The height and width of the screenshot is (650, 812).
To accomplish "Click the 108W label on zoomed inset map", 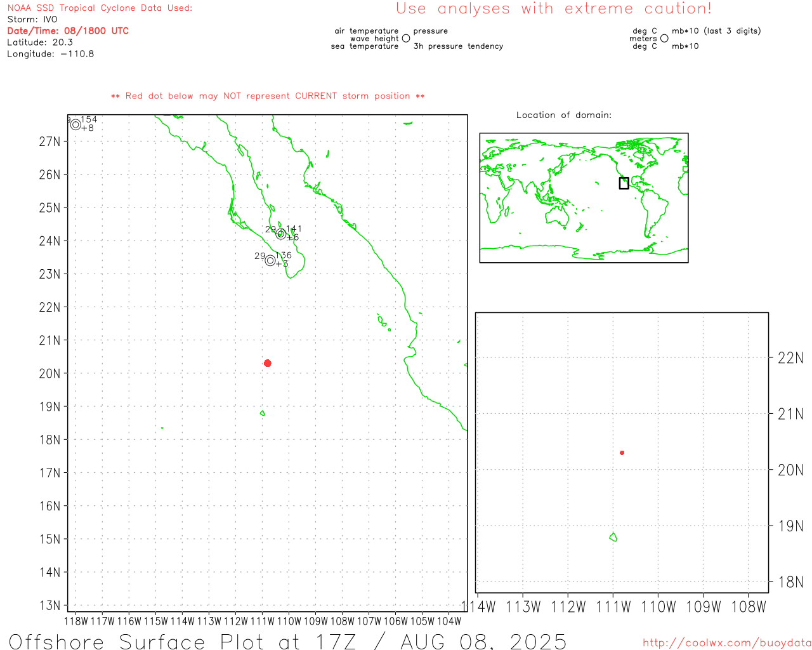I will pyautogui.click(x=749, y=607).
